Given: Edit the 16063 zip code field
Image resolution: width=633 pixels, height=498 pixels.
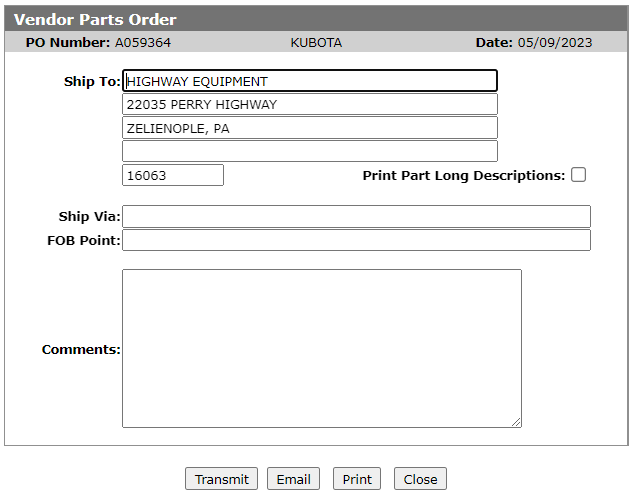Looking at the screenshot, I should (173, 175).
